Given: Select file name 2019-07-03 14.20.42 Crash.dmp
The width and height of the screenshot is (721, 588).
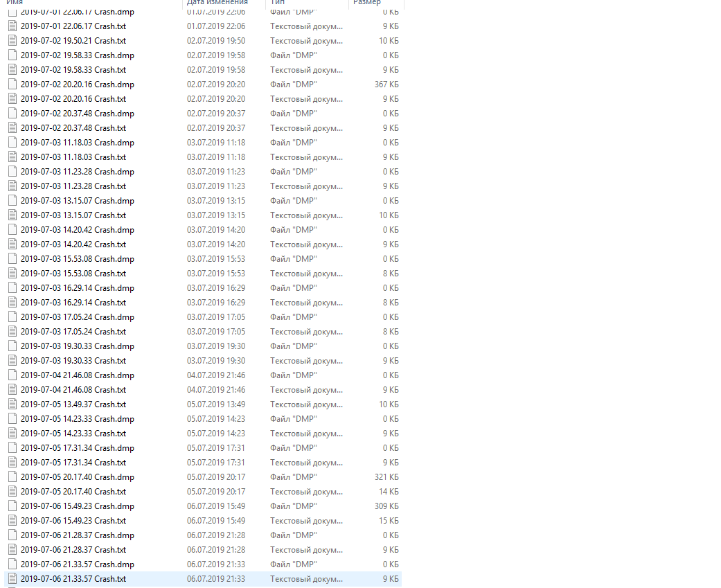Looking at the screenshot, I should pyautogui.click(x=78, y=230).
